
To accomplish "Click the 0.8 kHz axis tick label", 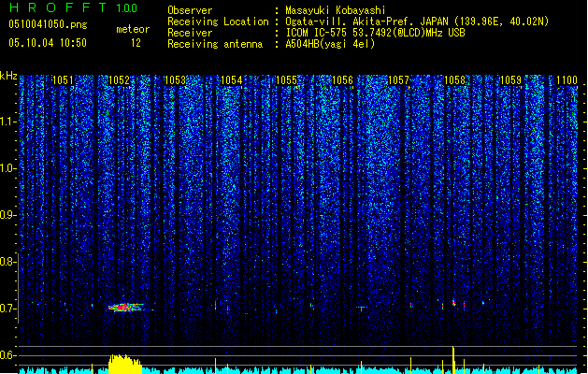I will (x=7, y=262).
